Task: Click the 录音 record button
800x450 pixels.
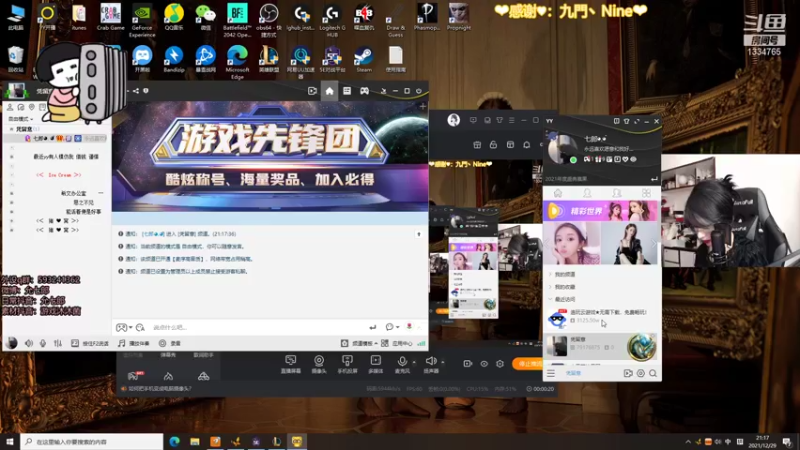Action: click(170, 343)
